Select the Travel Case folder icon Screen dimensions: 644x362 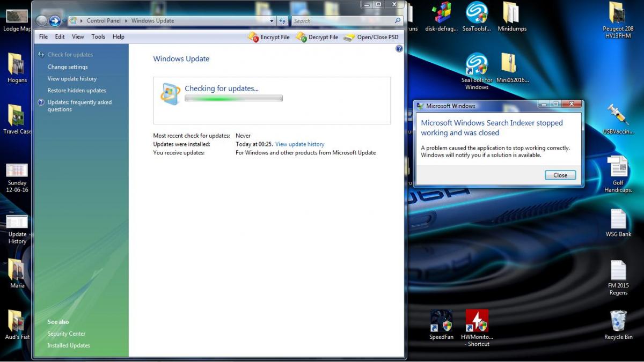pos(17,119)
